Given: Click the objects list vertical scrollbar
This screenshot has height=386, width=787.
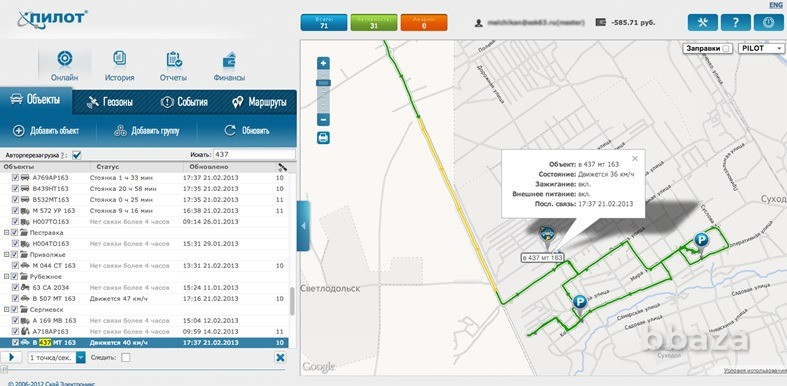Looking at the screenshot, I should coord(292,302).
